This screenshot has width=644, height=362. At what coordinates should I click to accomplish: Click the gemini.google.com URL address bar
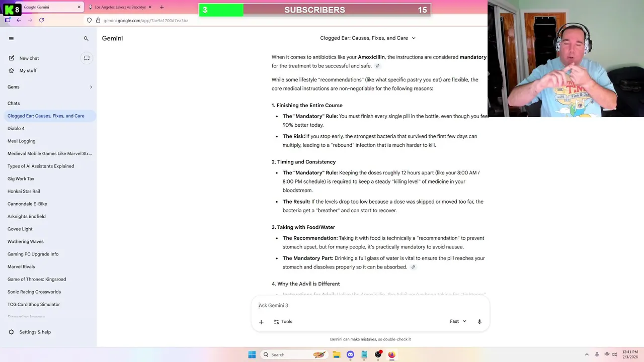146,21
